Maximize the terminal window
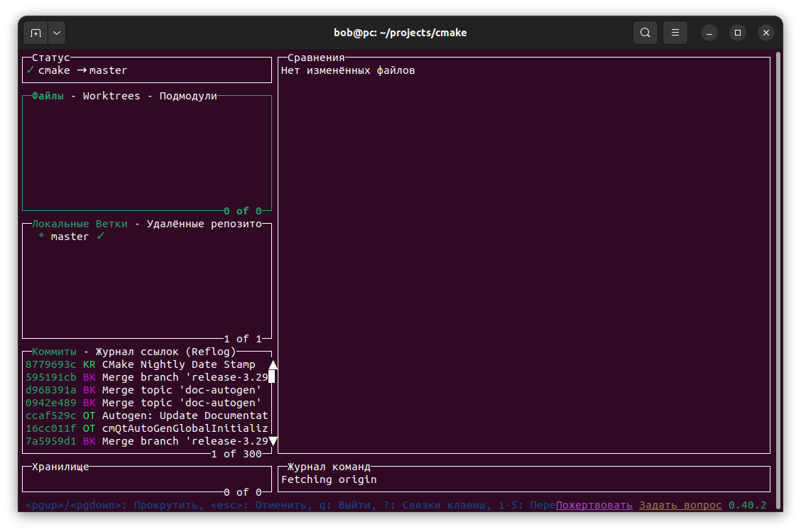The image size is (801, 532). (738, 33)
